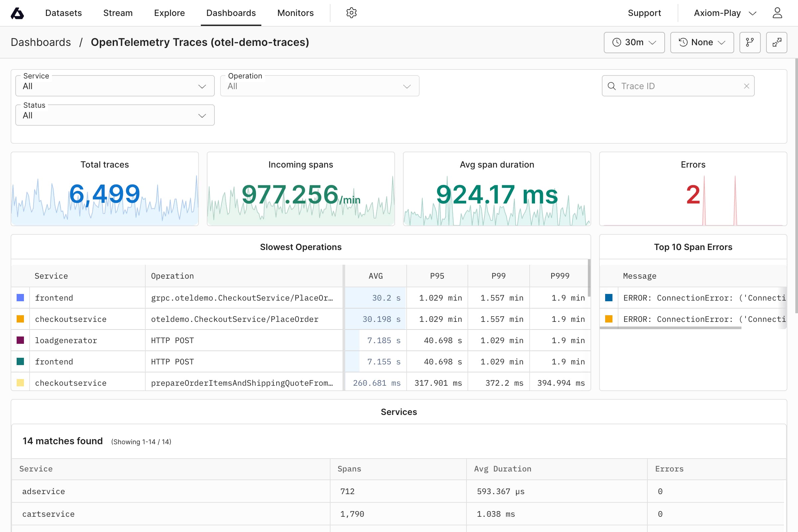Click the orange swatch on the checkoutservice PlaceOrder row
This screenshot has height=532, width=798.
pyautogui.click(x=20, y=319)
